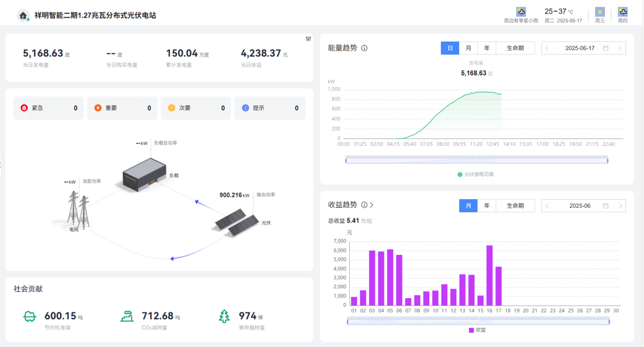Click the 能量趋势 info icon
Image resolution: width=644 pixels, height=347 pixels.
pos(365,48)
